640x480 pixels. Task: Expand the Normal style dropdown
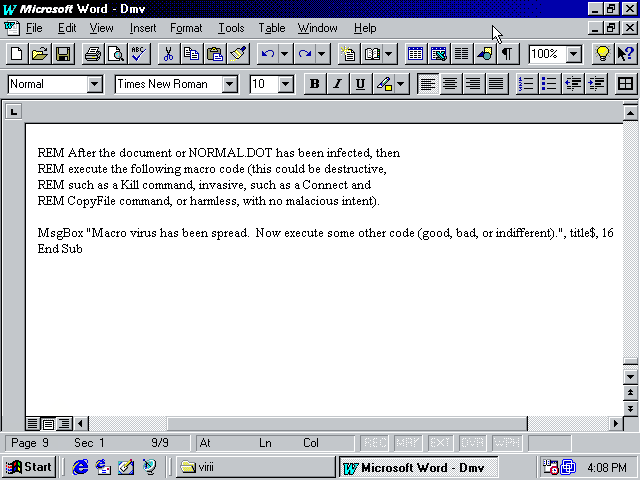(x=94, y=84)
